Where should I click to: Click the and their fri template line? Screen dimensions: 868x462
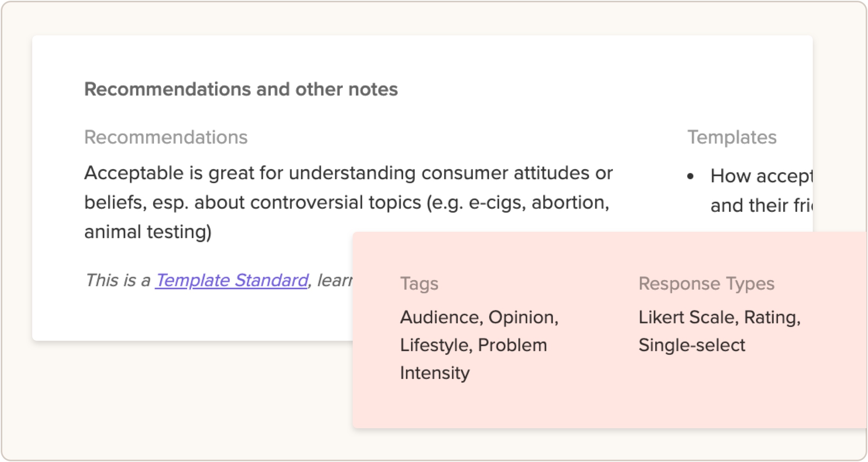(x=761, y=205)
